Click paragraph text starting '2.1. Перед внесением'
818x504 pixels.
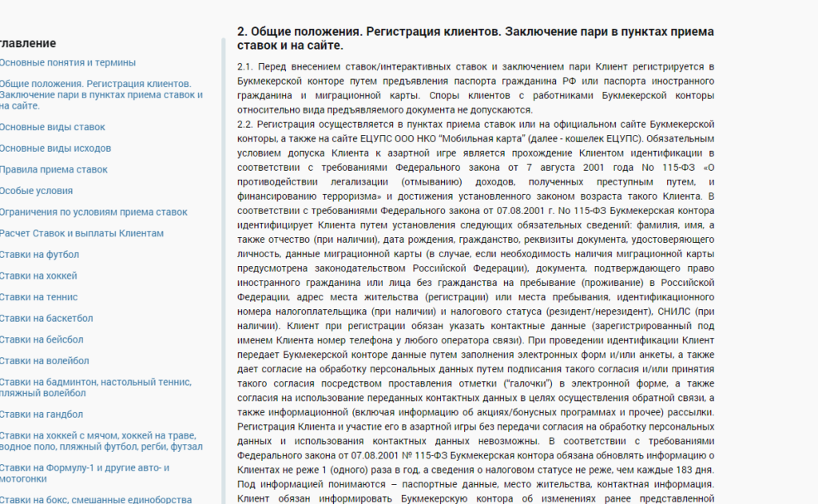[x=475, y=88]
